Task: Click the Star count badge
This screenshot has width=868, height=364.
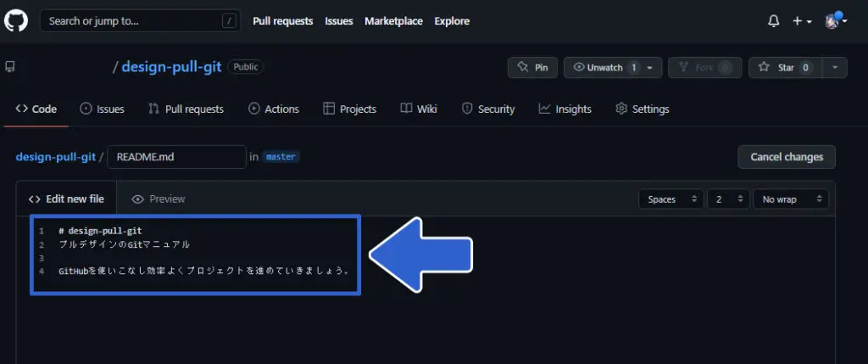Action: tap(805, 68)
